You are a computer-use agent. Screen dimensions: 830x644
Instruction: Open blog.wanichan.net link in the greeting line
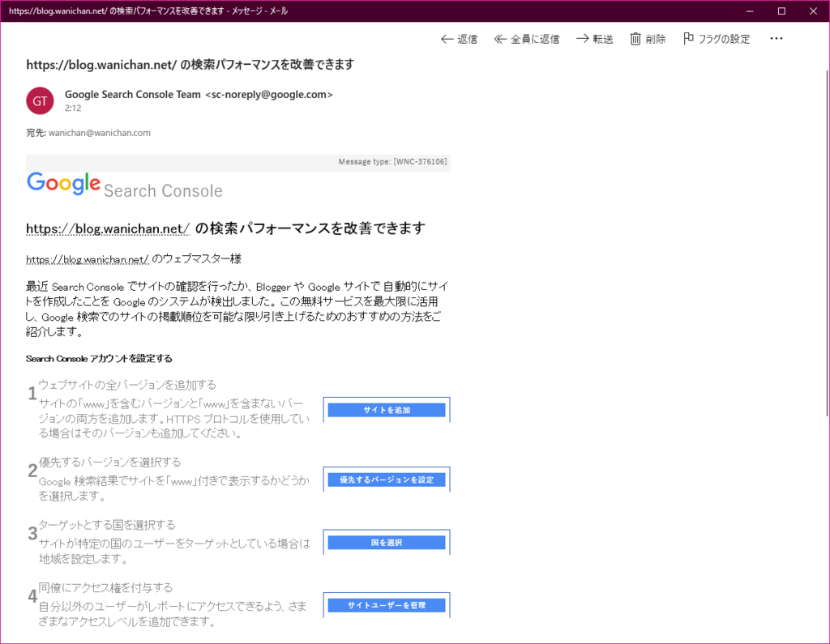pos(88,259)
